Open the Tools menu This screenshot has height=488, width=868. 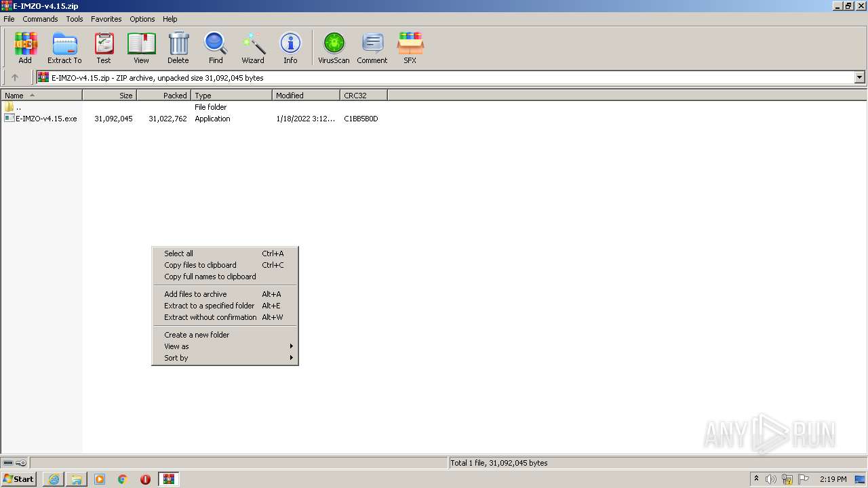tap(75, 19)
